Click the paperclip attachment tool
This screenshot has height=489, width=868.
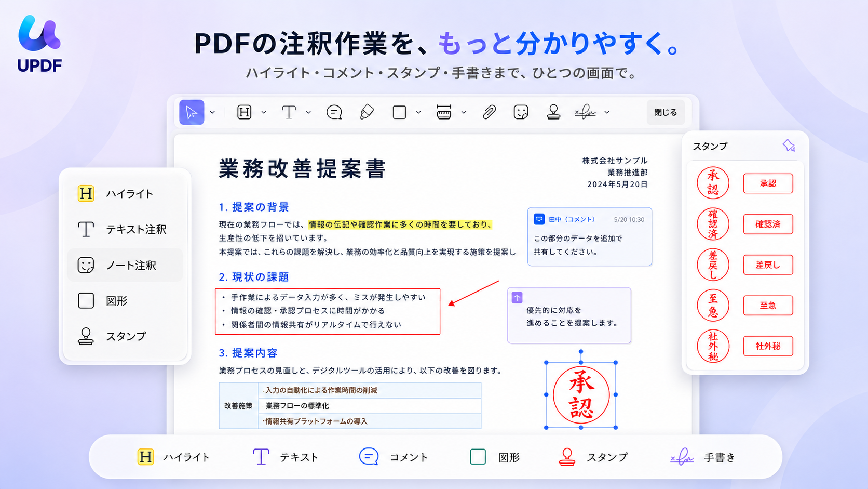point(489,112)
